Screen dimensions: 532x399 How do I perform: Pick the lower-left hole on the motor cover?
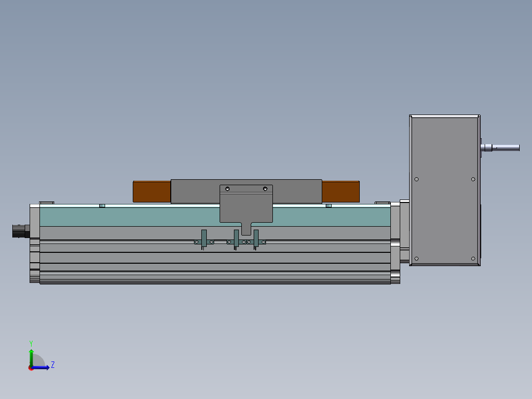[417, 259]
